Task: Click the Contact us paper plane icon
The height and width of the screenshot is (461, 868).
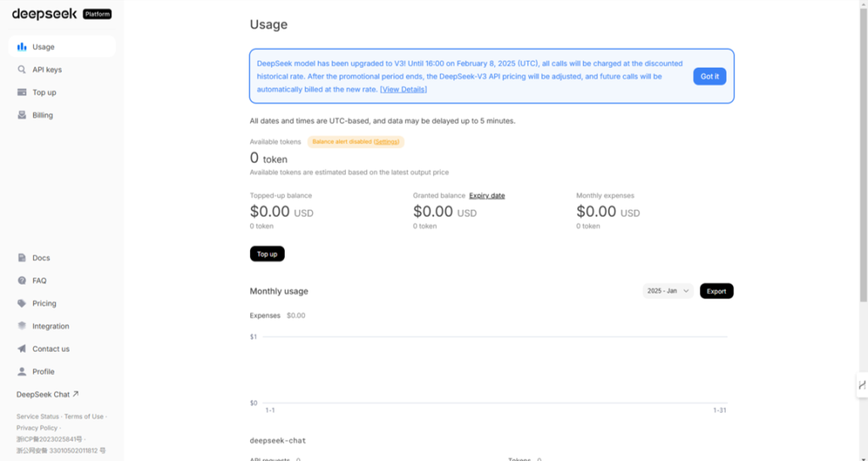Action: 21,348
